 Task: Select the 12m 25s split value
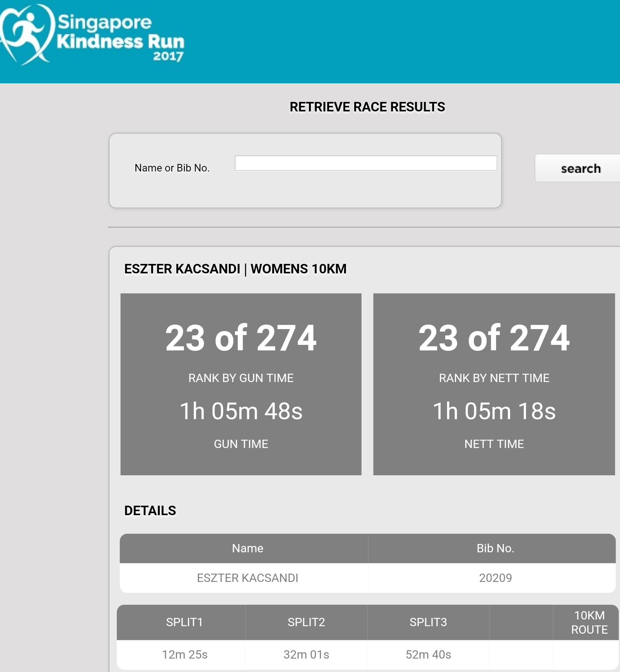tap(184, 655)
